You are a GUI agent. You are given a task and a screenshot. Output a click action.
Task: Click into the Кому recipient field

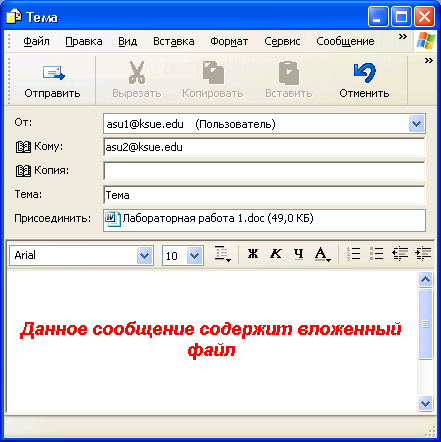[x=264, y=147]
